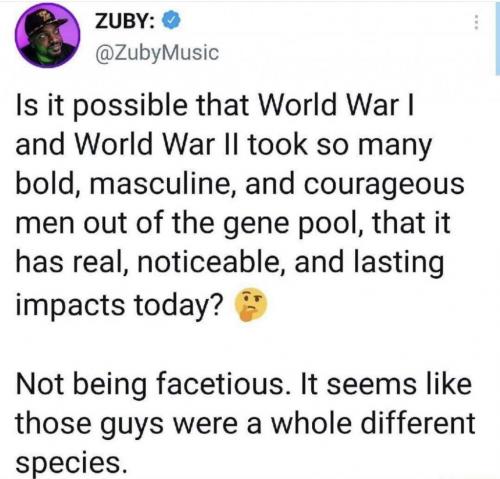Click the words 'Not being' starting second paragraph
This screenshot has height=479, width=500.
81,385
